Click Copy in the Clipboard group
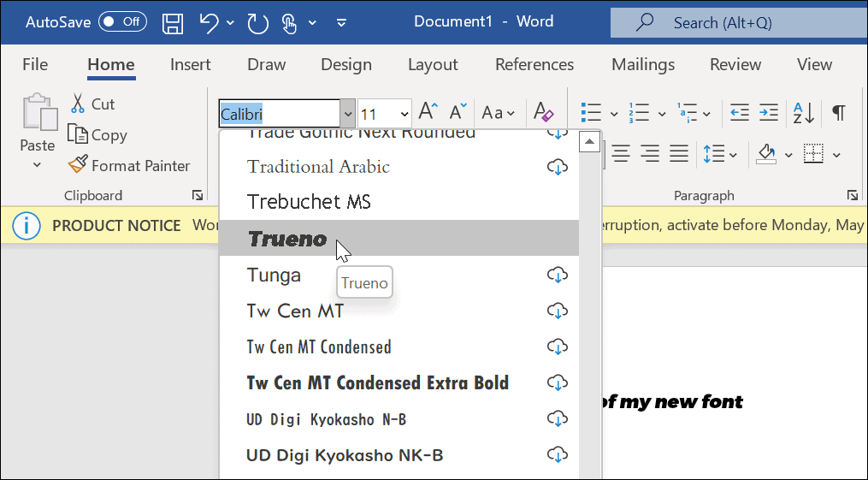Image resolution: width=868 pixels, height=480 pixels. click(98, 135)
